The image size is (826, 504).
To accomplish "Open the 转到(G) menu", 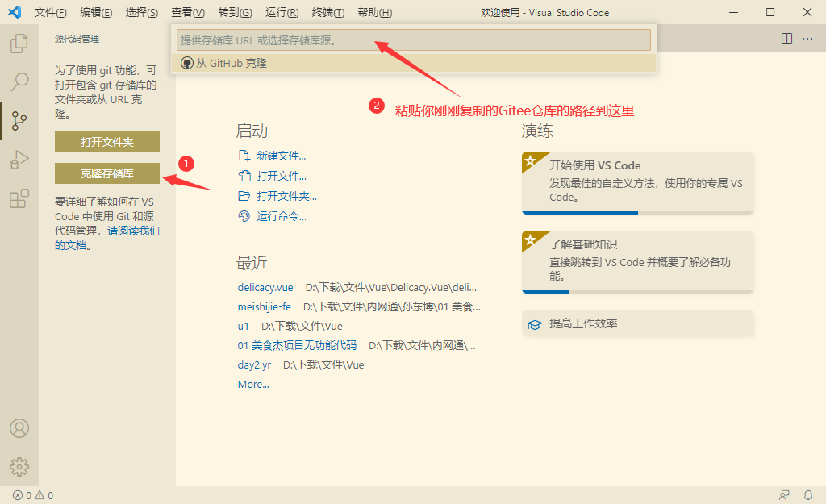I will [235, 13].
